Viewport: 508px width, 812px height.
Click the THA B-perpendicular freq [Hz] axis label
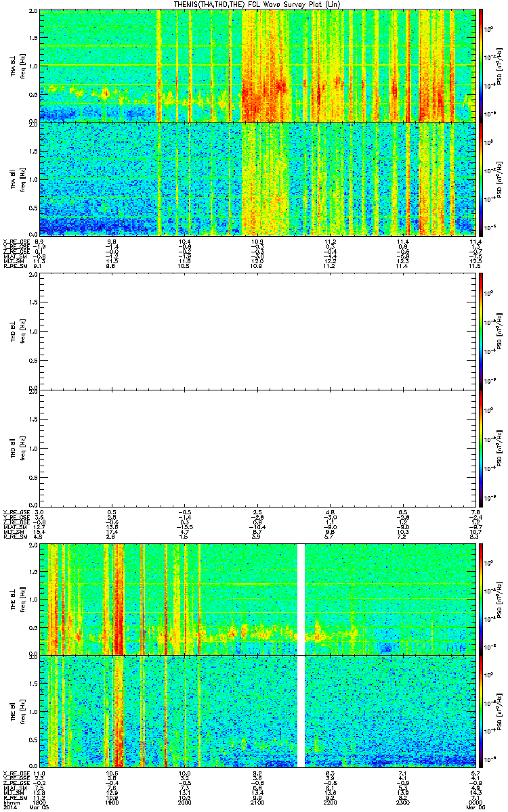tap(22, 66)
